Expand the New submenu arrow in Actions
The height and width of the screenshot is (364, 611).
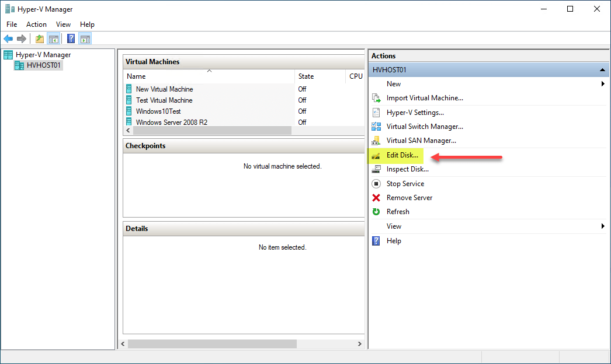click(x=602, y=83)
